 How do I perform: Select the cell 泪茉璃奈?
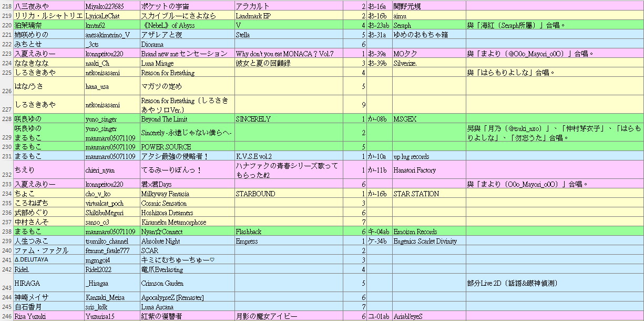[x=48, y=25]
